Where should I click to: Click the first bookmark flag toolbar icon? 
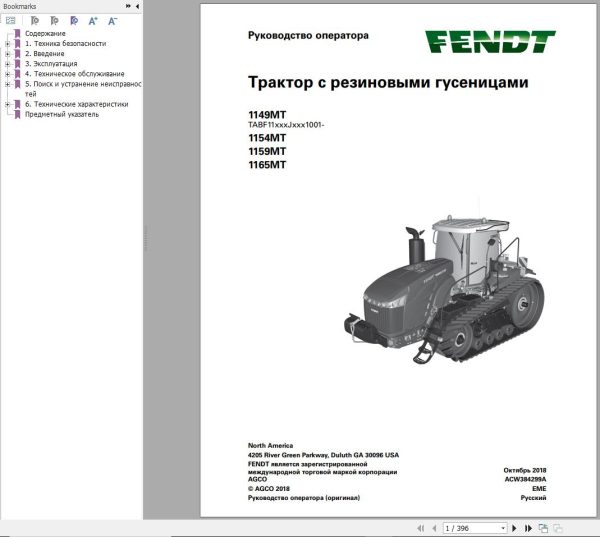click(35, 21)
